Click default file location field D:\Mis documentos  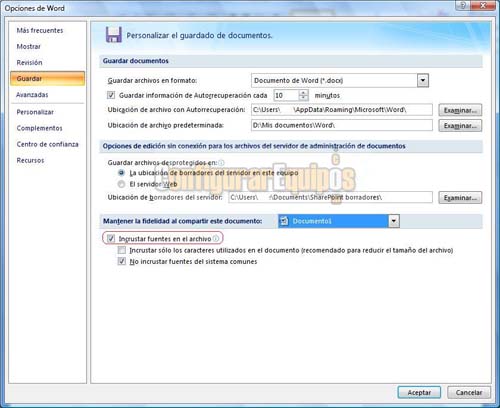(342, 125)
